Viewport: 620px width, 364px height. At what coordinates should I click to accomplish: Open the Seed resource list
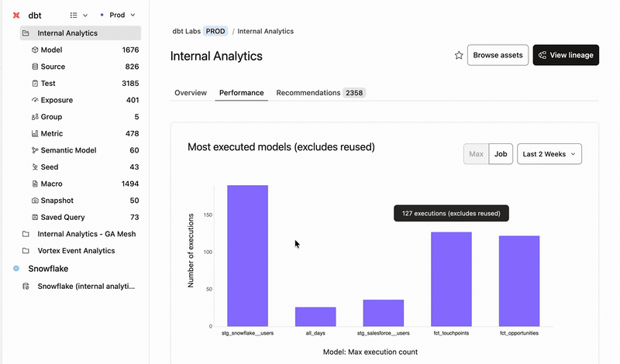(x=85, y=167)
